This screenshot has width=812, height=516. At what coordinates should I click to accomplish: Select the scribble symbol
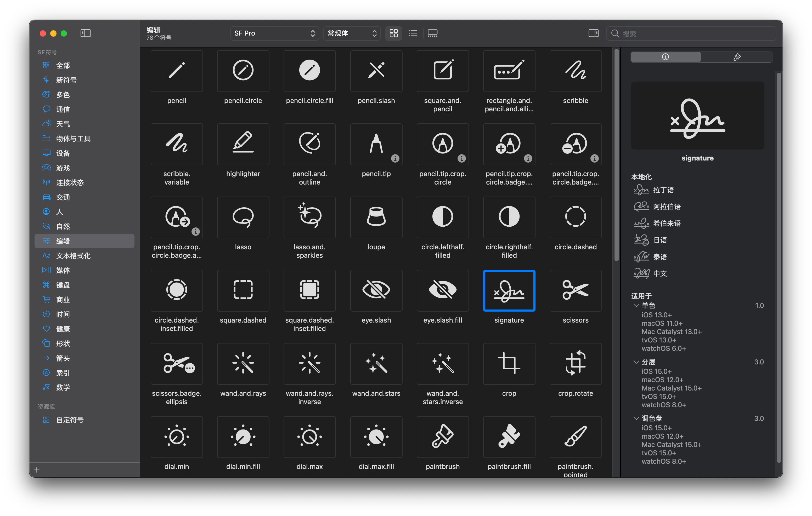tap(575, 71)
